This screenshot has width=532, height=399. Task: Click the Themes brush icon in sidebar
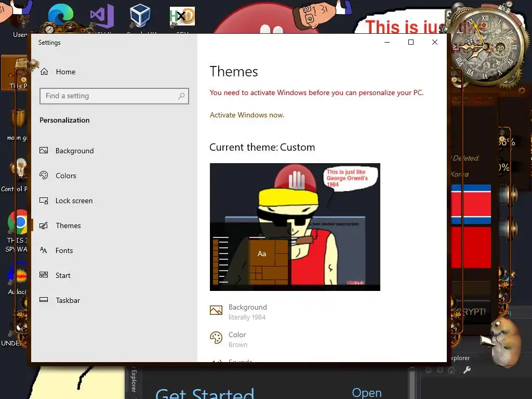pos(44,225)
